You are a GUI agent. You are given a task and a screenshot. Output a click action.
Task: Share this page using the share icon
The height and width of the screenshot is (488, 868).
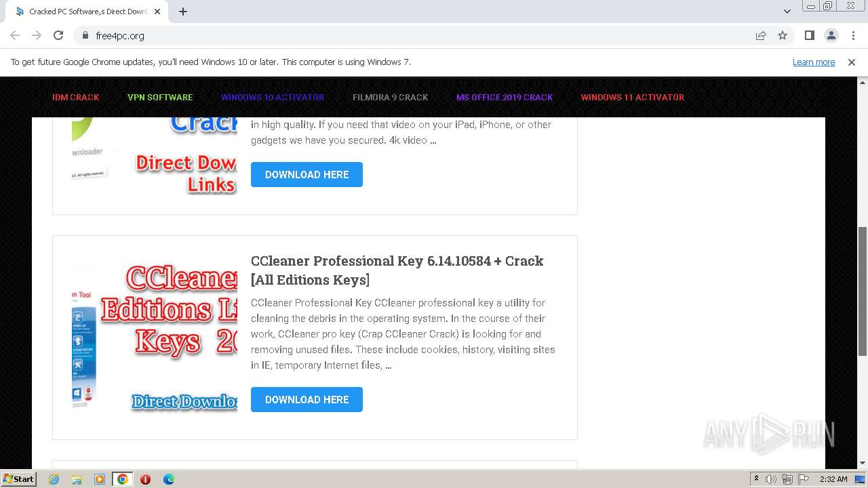tap(761, 35)
